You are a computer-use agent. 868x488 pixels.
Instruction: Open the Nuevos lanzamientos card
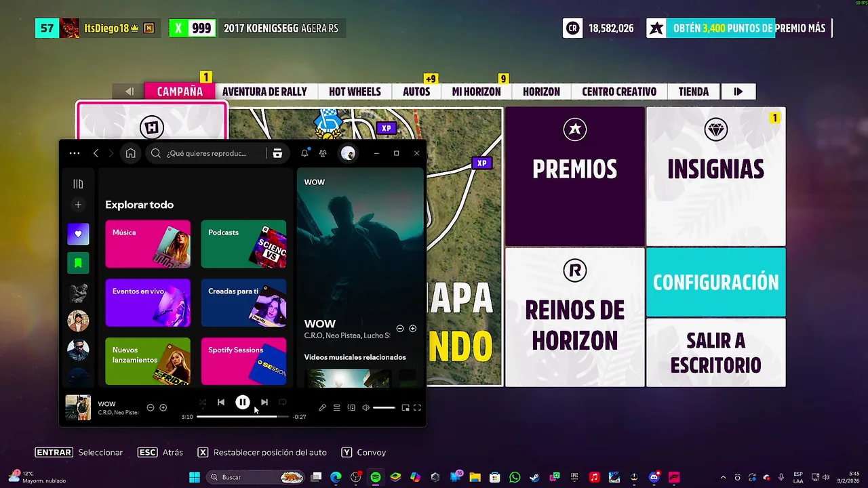click(148, 361)
